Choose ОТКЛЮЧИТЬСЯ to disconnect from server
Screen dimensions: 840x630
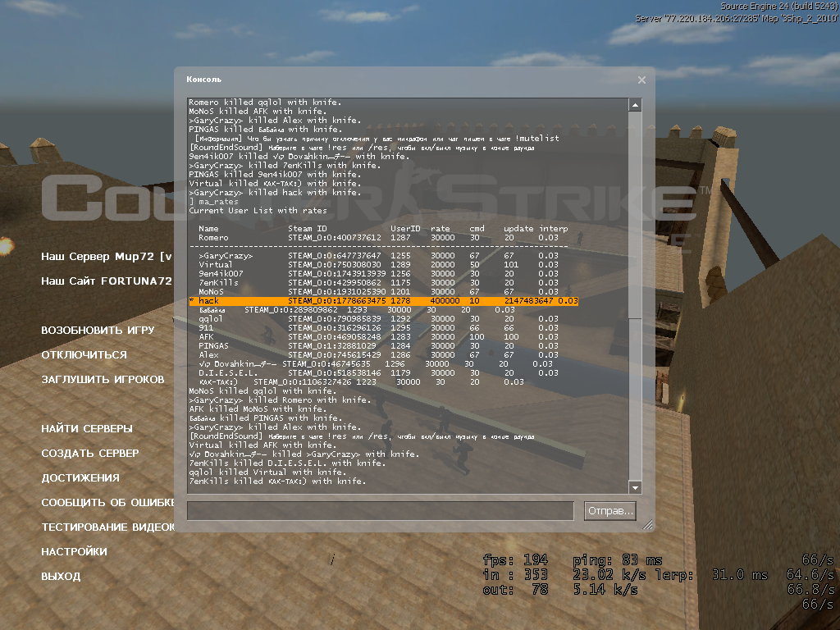pos(84,354)
